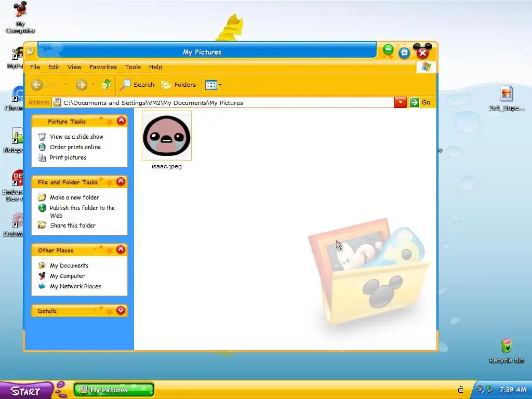This screenshot has width=532, height=399.
Task: Click the address bar folder icon
Action: coord(57,102)
